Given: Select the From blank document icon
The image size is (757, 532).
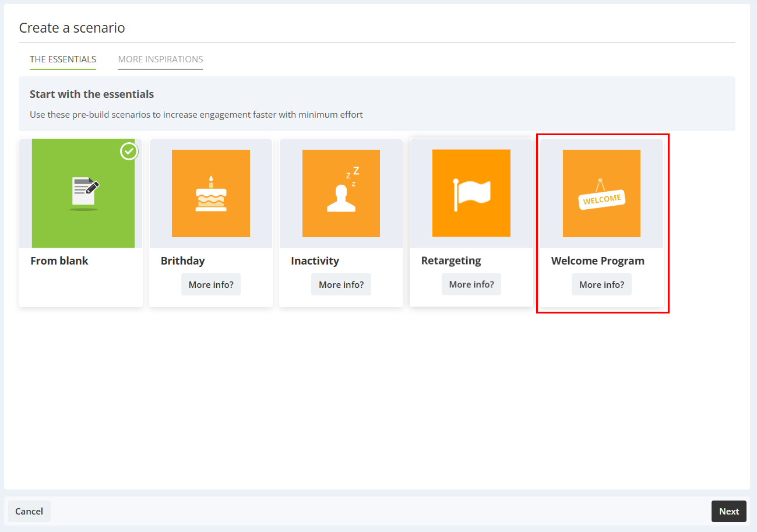Looking at the screenshot, I should pyautogui.click(x=83, y=193).
